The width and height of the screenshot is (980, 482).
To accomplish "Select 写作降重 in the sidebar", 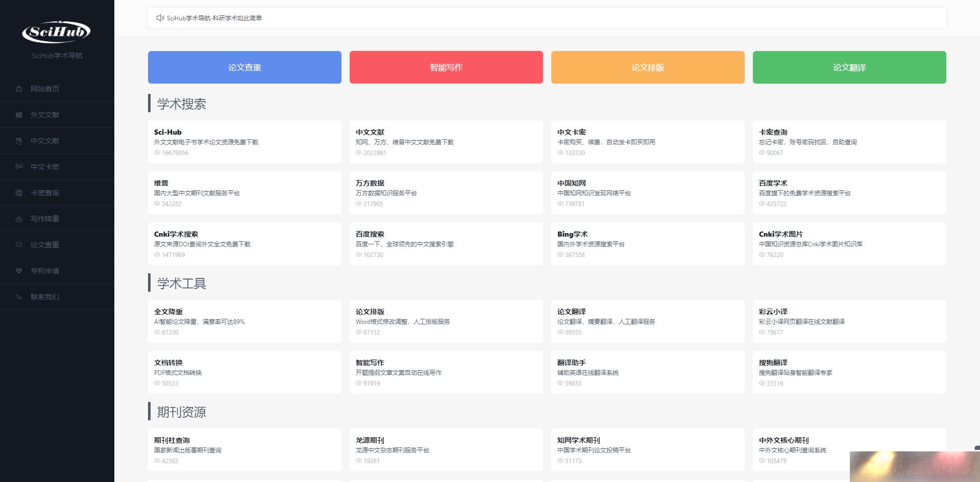I will (x=57, y=219).
